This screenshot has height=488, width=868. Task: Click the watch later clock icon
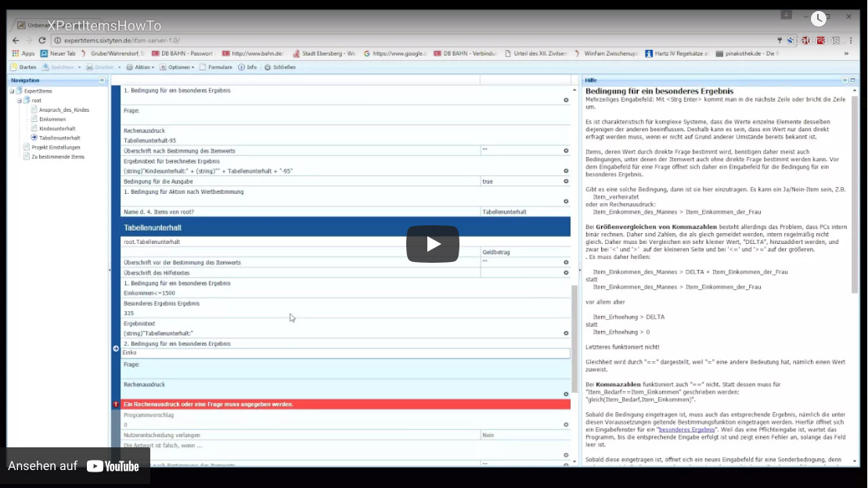pyautogui.click(x=818, y=19)
